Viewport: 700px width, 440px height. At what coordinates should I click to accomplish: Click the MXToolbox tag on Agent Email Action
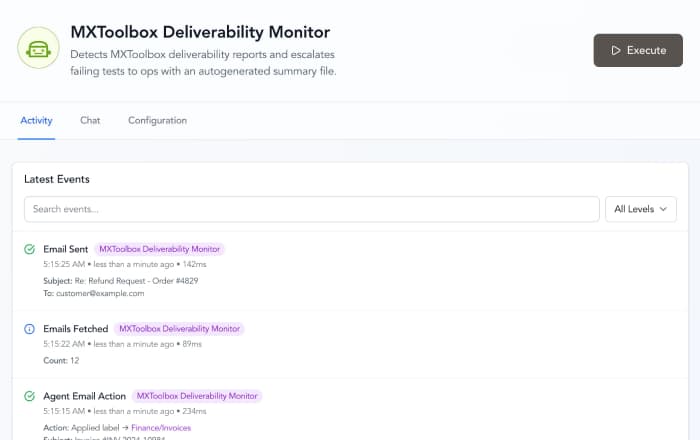(197, 396)
